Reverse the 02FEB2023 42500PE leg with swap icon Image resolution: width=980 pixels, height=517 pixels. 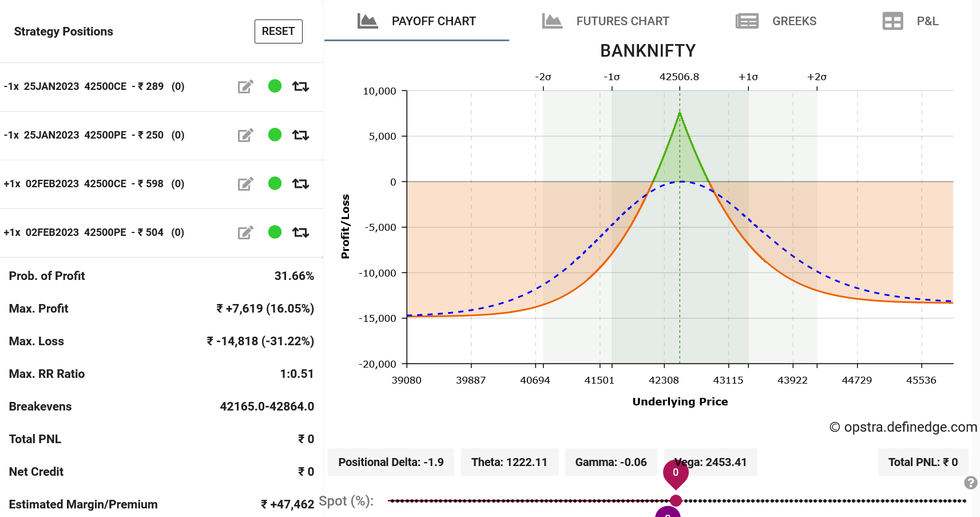[300, 232]
